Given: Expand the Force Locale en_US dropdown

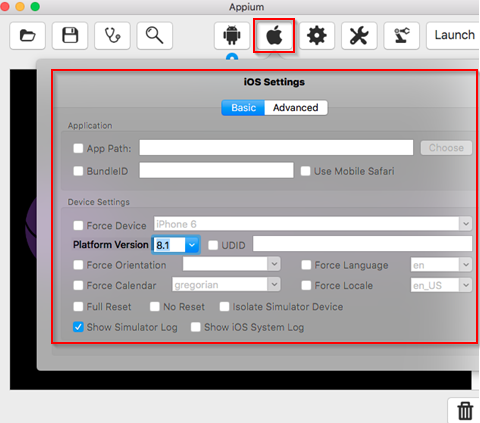Looking at the screenshot, I should (441, 285).
